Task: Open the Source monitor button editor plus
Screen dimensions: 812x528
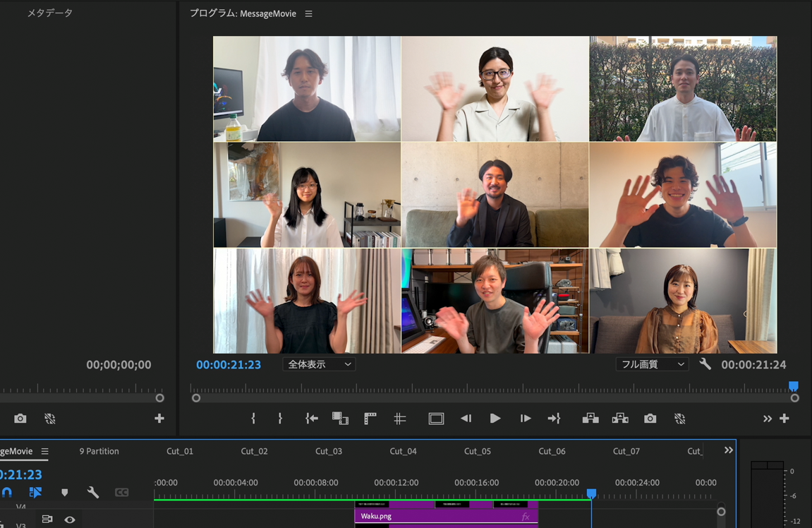Action: [x=159, y=418]
